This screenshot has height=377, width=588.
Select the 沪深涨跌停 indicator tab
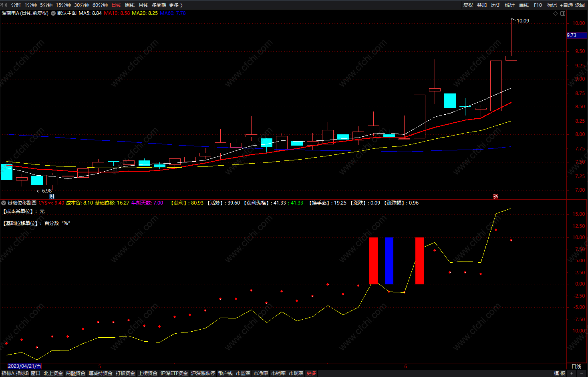point(203,373)
